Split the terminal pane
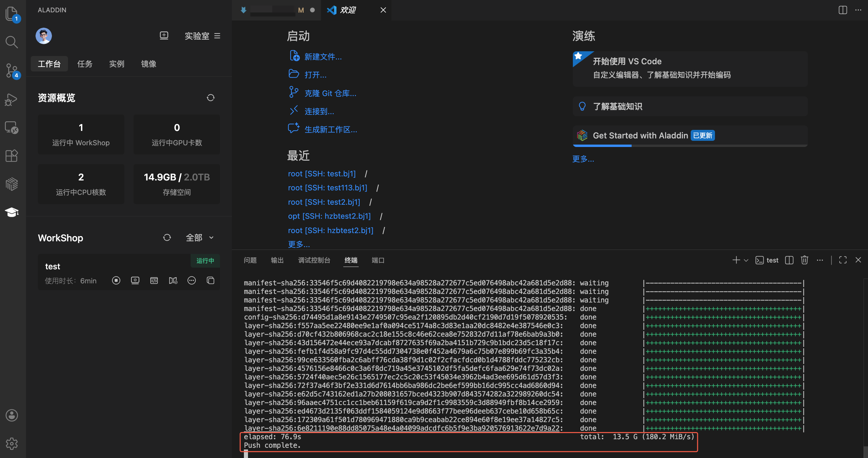 tap(789, 260)
